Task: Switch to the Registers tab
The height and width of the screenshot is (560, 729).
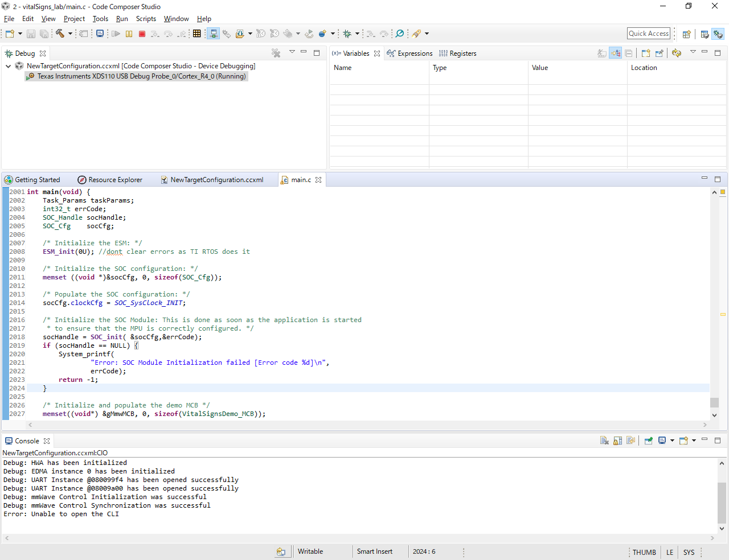Action: coord(457,53)
